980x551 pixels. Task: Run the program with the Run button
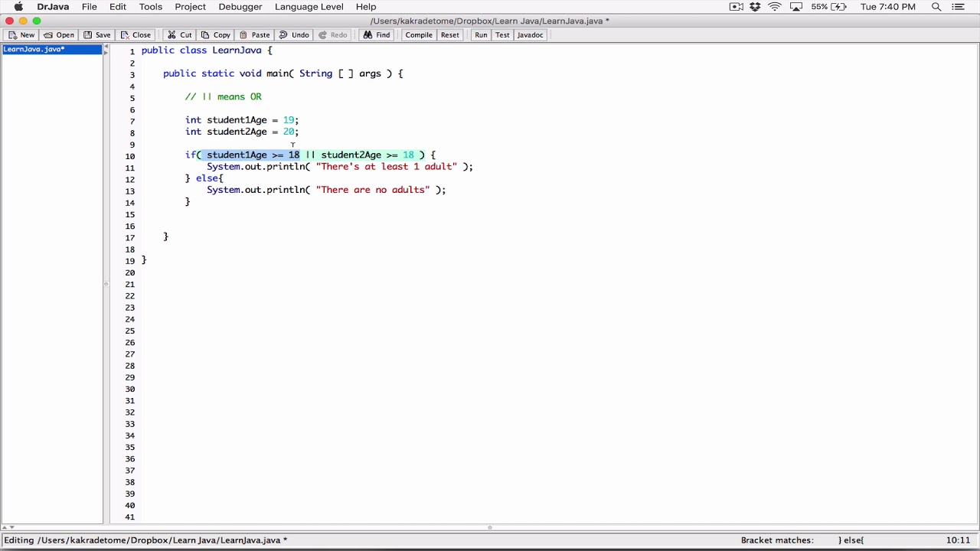[x=481, y=35]
